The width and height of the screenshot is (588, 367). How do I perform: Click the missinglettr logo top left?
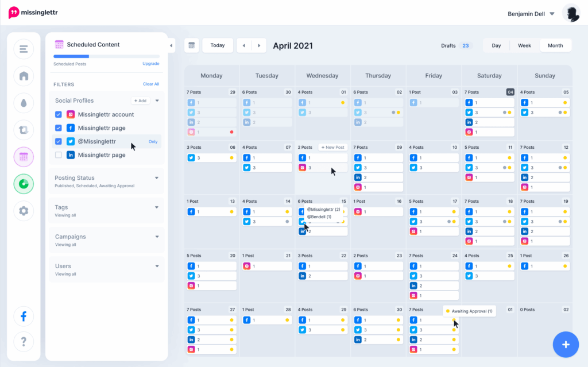click(x=33, y=12)
